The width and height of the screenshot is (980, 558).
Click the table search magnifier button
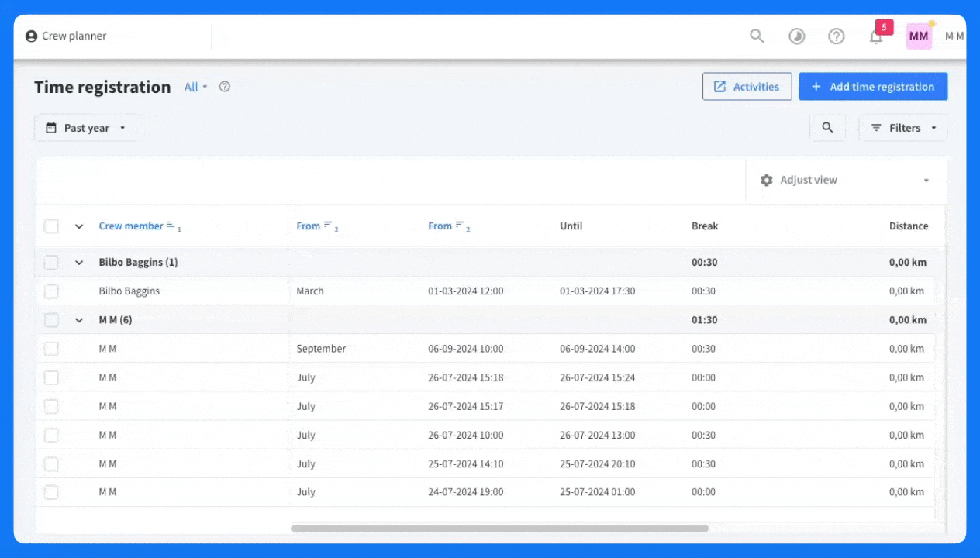(827, 128)
